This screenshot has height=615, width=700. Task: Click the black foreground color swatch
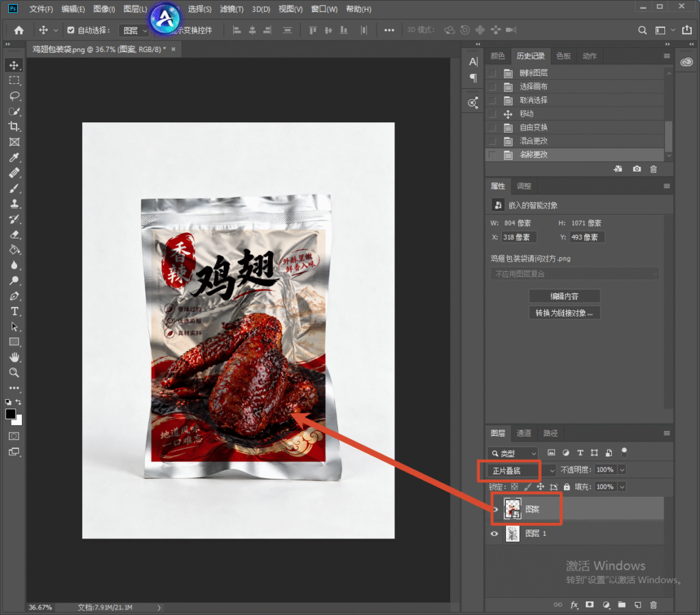pos(10,413)
